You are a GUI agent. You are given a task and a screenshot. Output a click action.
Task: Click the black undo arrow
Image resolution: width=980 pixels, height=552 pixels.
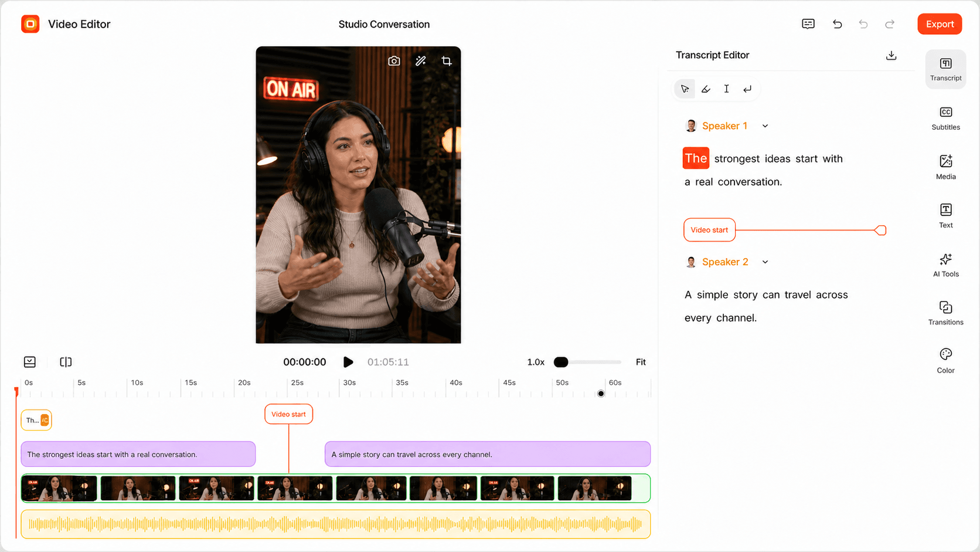(837, 24)
